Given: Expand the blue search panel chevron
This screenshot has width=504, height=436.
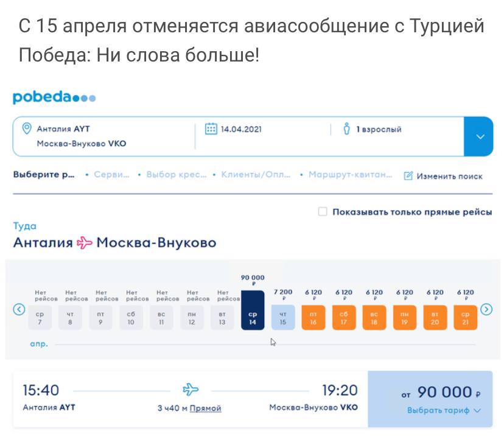Looking at the screenshot, I should [480, 136].
